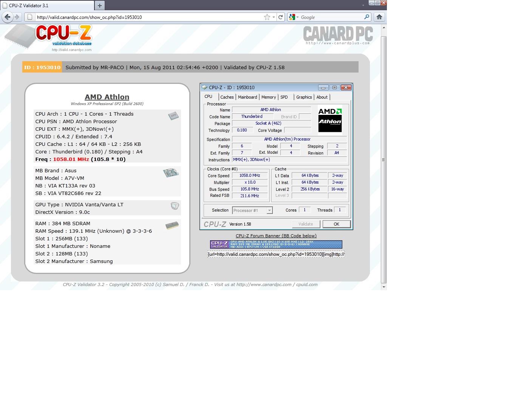Image resolution: width=532 pixels, height=399 pixels.
Task: Click the vertical scrollbar thumb
Action: pyautogui.click(x=384, y=160)
